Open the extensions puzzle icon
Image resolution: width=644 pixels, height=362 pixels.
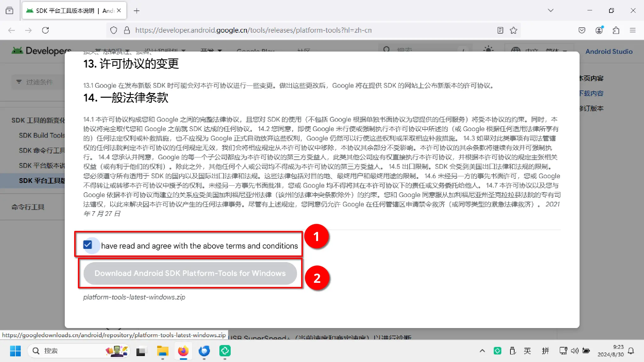(x=616, y=30)
